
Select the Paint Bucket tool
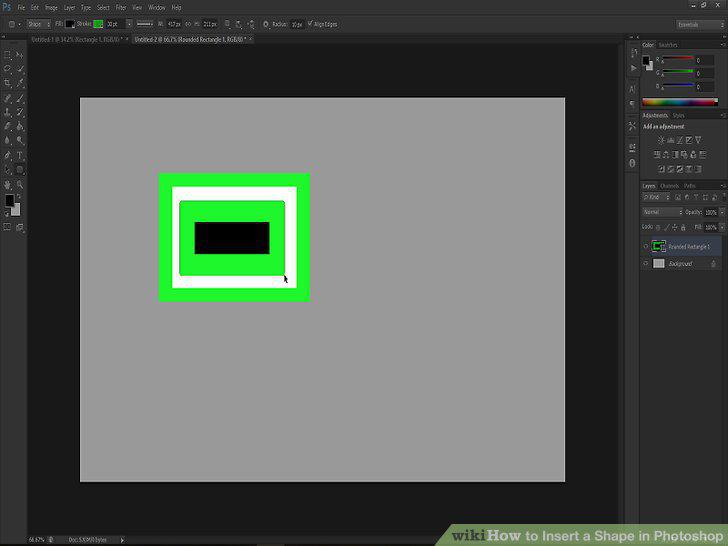coord(20,126)
